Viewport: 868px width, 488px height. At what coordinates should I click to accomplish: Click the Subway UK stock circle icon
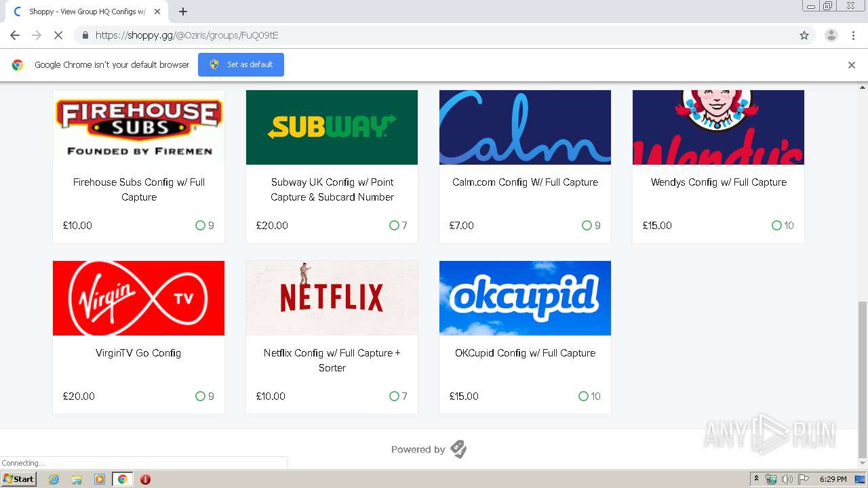click(394, 226)
